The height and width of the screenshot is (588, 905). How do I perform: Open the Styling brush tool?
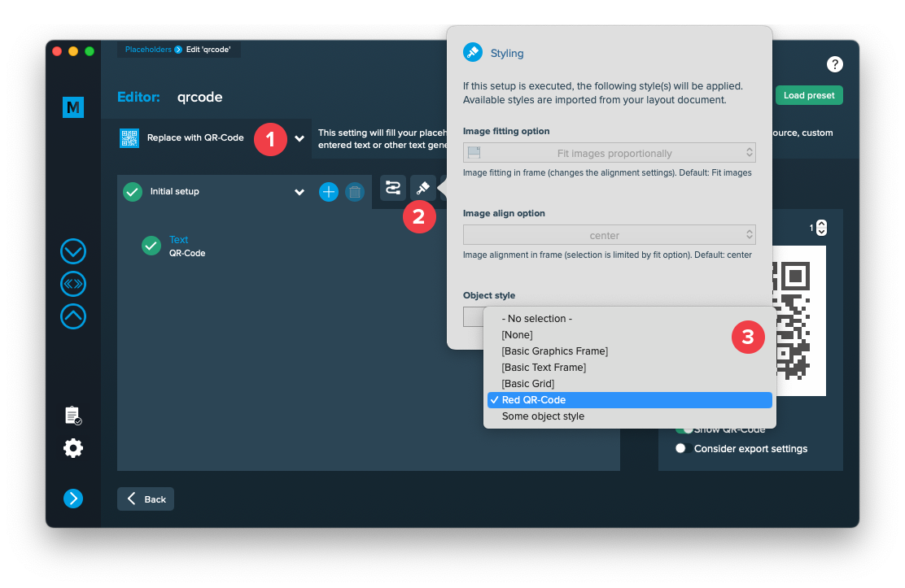coord(422,189)
